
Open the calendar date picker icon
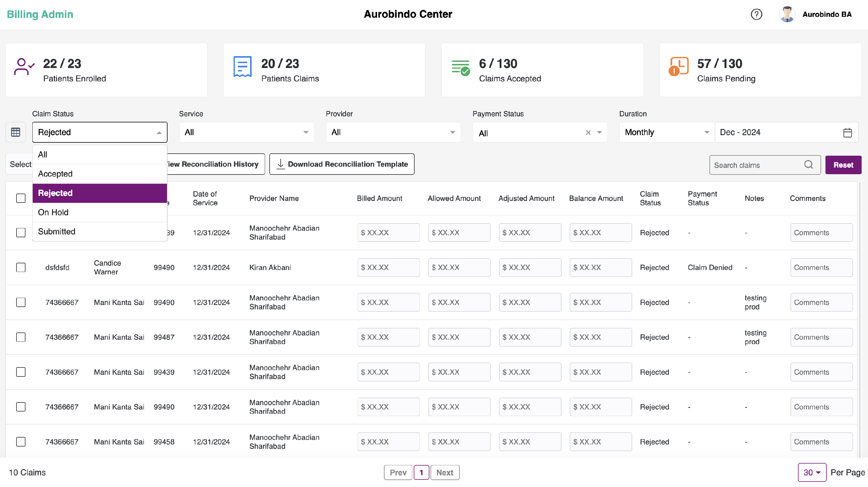pos(847,133)
